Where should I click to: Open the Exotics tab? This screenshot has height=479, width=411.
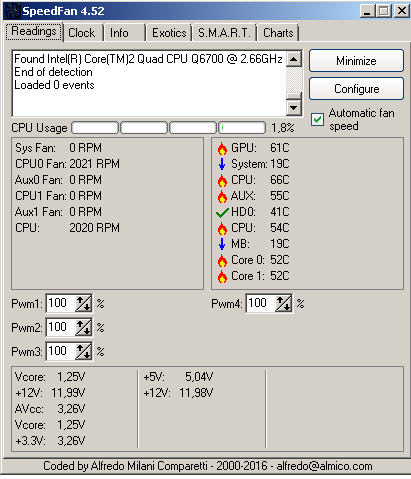pyautogui.click(x=169, y=33)
